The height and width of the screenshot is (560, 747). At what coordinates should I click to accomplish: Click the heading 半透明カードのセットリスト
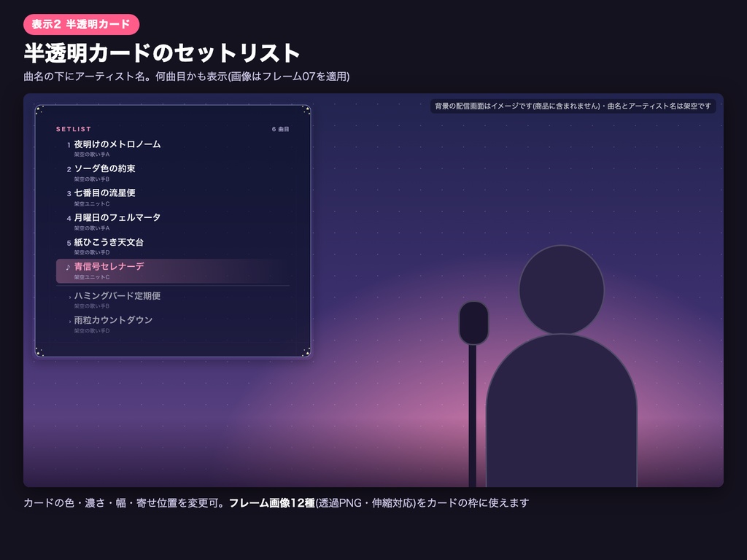coord(162,52)
